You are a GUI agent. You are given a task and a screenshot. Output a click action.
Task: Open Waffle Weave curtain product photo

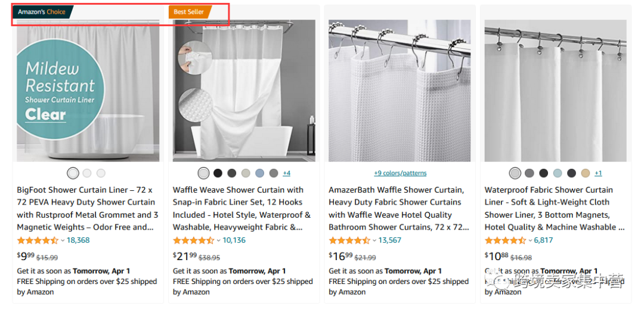(244, 91)
